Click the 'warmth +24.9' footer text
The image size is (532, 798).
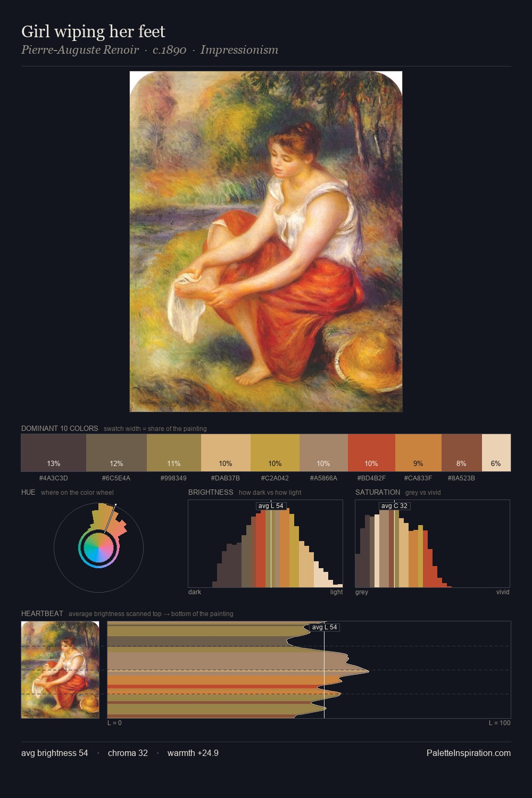[193, 753]
